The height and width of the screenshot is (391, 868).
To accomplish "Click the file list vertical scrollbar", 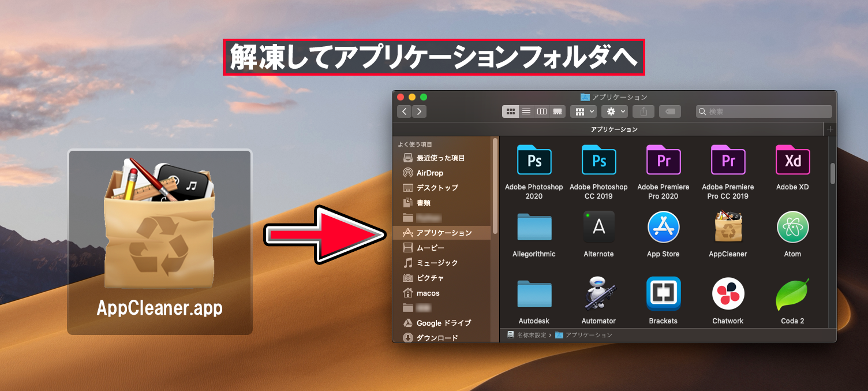I will (x=832, y=174).
